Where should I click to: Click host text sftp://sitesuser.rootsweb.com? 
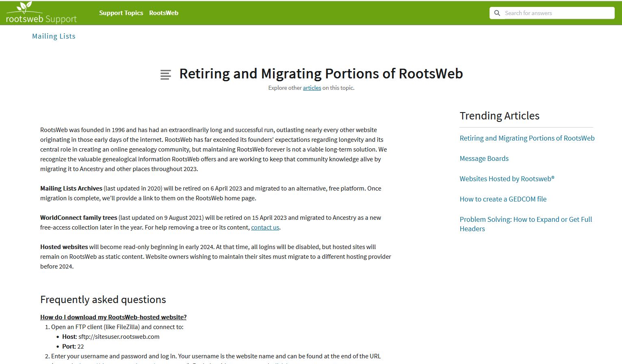119,337
